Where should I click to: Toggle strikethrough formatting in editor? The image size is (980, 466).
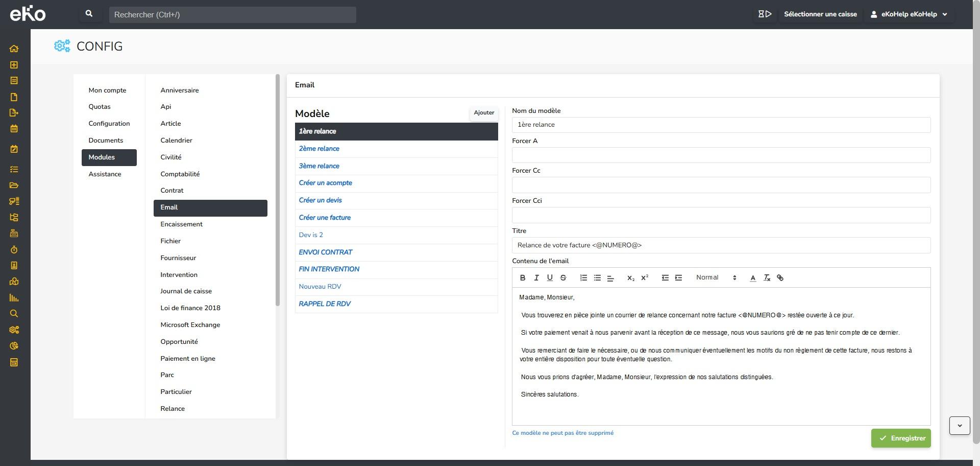coord(563,278)
